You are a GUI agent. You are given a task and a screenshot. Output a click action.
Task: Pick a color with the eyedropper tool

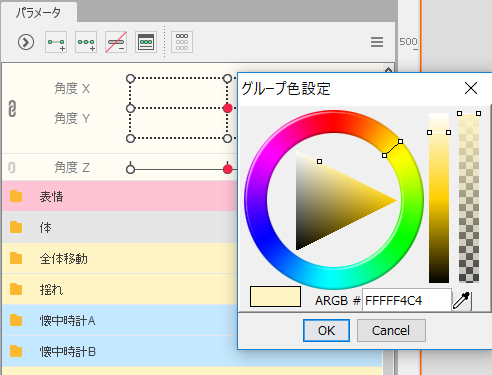click(x=462, y=300)
